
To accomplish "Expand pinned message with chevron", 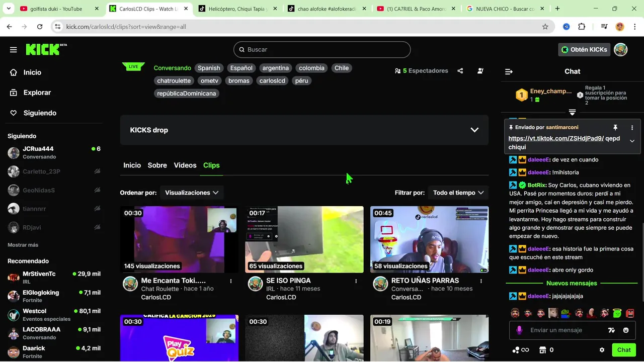I will [632, 141].
